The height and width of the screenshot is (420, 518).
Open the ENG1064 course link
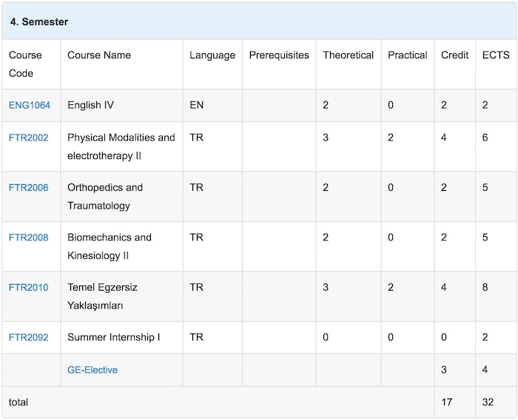[x=30, y=105]
